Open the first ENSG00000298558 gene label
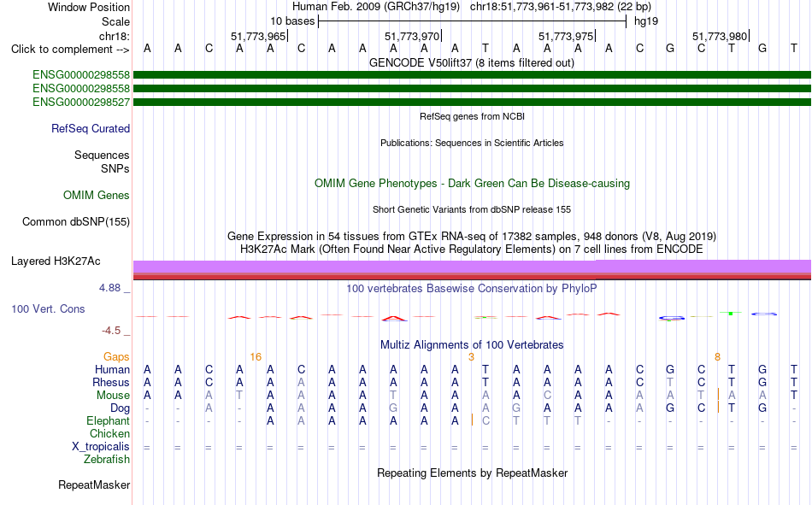The height and width of the screenshot is (505, 812). (81, 75)
